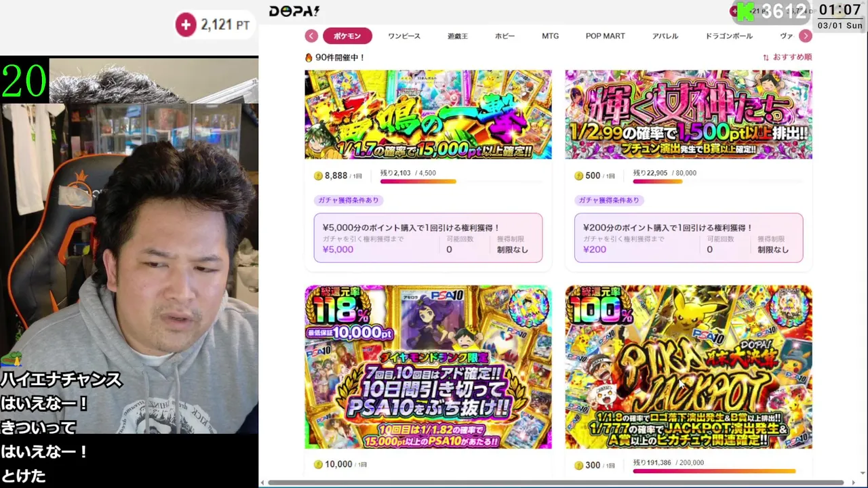Viewport: 868px width, 488px height.
Task: Click the remaining-stock bar for 191,386 / 200,000
Action: [x=717, y=471]
